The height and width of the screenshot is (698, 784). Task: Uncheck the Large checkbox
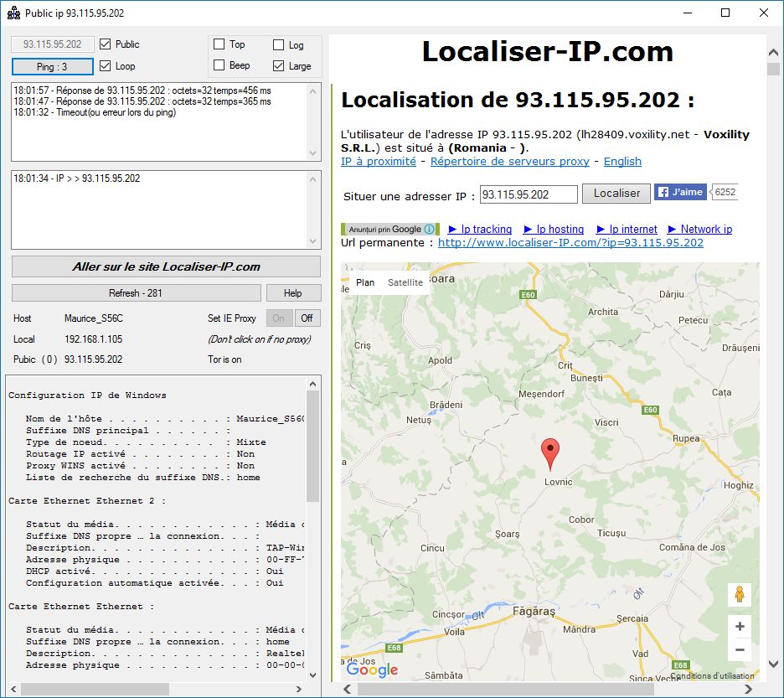click(x=278, y=65)
